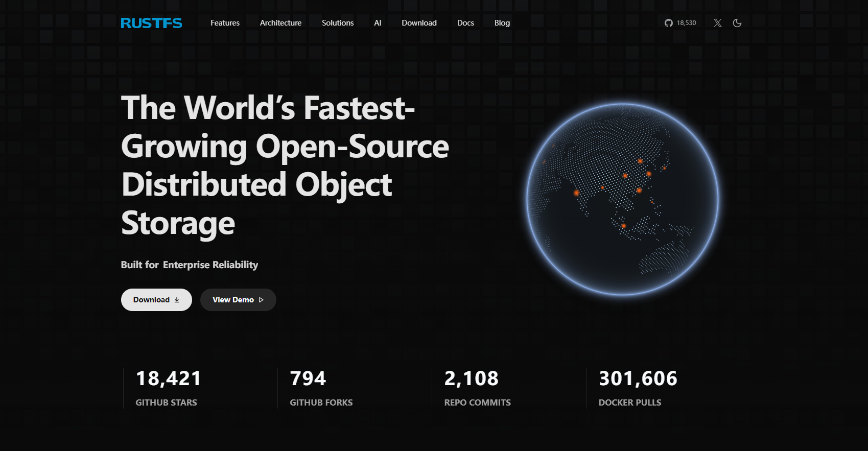The image size is (868, 451).
Task: Click the 2,108 Repo Commits figure
Action: tap(472, 378)
